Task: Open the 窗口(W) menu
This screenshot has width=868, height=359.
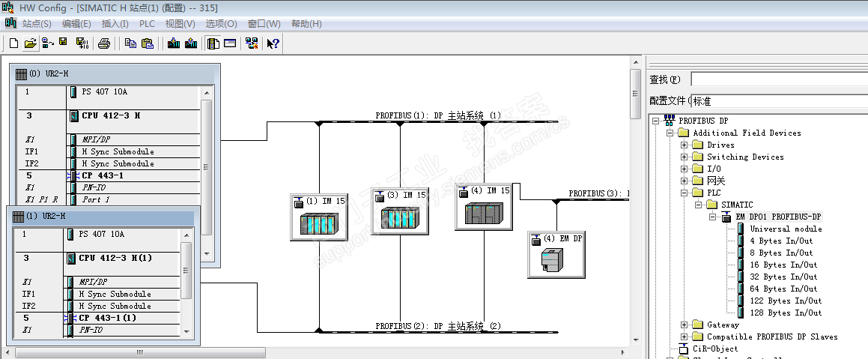Action: coord(264,24)
